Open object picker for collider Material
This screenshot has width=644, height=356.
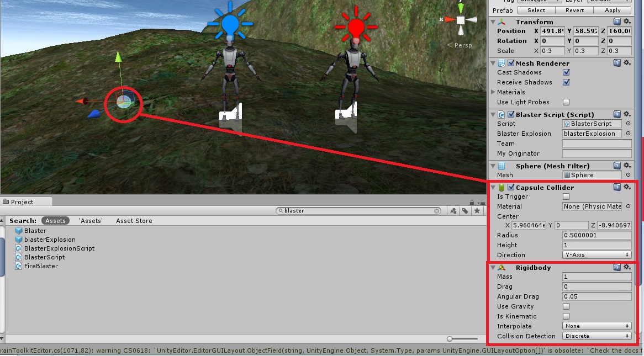(628, 206)
